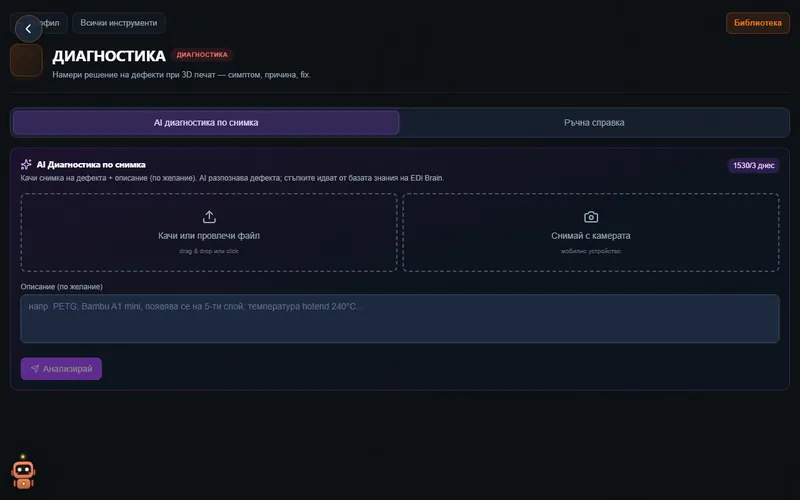Click the Снимай с камерата area

(x=591, y=232)
